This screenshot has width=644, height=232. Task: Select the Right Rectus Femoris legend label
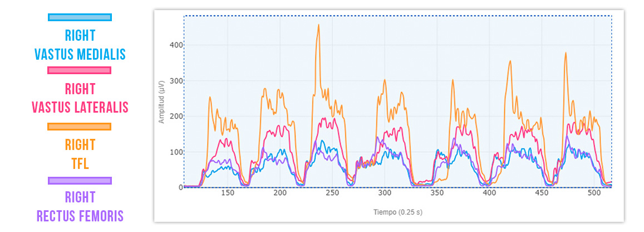click(80, 206)
